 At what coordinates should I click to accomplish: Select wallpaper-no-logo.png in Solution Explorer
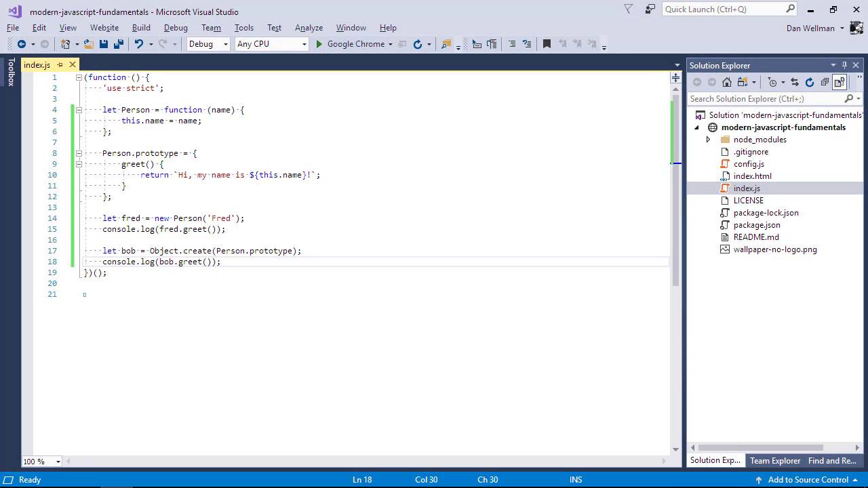tap(775, 249)
